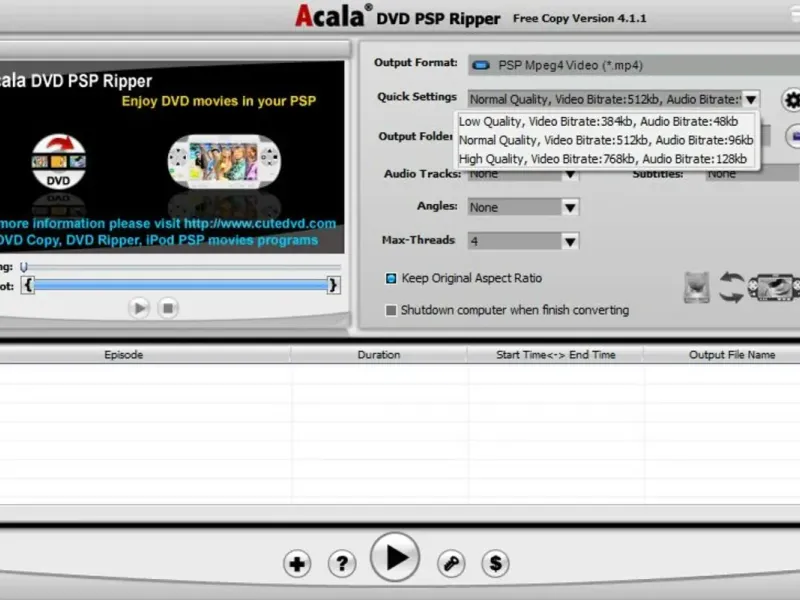Click the PSP console preview image

(x=224, y=162)
